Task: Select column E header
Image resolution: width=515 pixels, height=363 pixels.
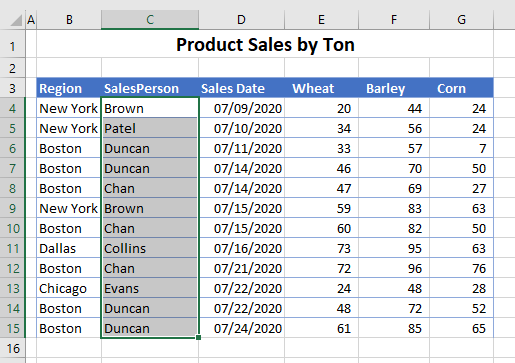Action: pyautogui.click(x=321, y=20)
